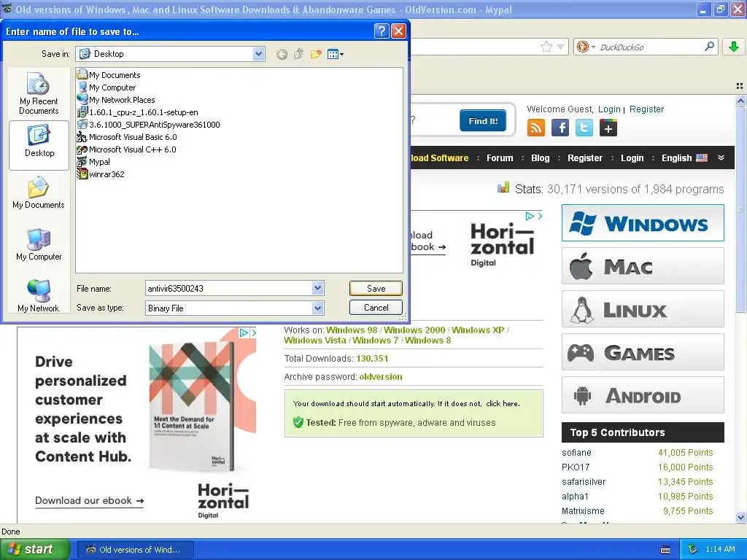This screenshot has width=747, height=560.
Task: Open the DuckDuckGo search engine selector
Action: (x=586, y=47)
